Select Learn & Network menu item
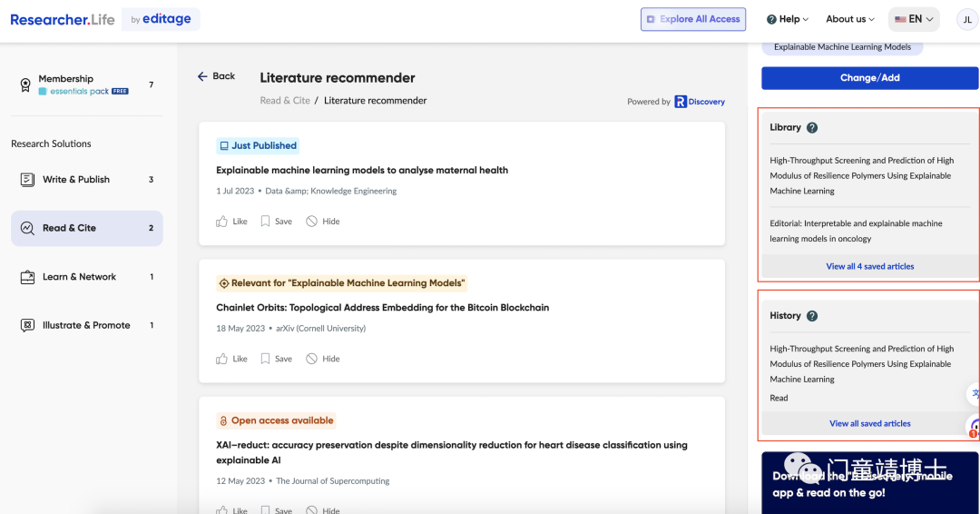Screen dimensions: 980x514 click(x=87, y=277)
